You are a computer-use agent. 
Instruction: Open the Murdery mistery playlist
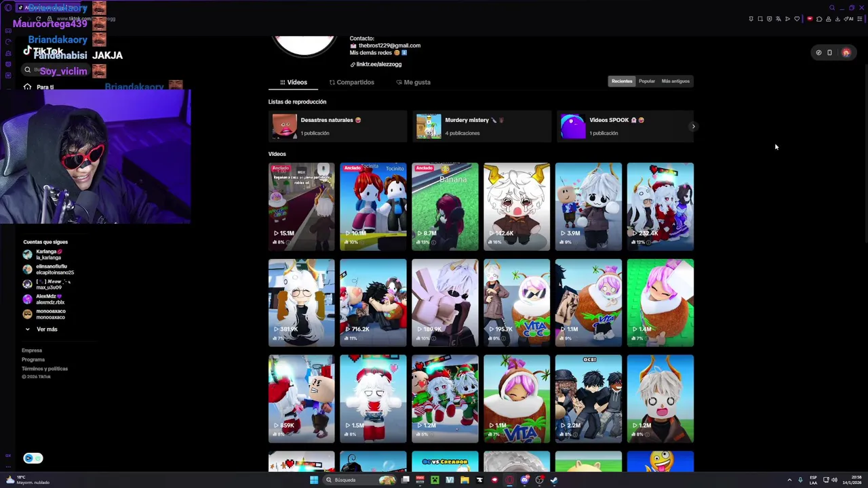click(482, 126)
